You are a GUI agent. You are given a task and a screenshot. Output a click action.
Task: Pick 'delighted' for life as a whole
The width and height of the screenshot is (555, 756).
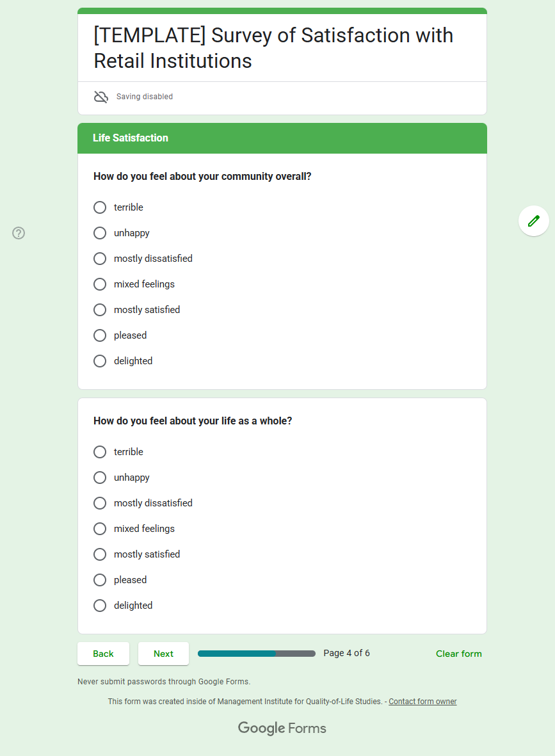[100, 606]
